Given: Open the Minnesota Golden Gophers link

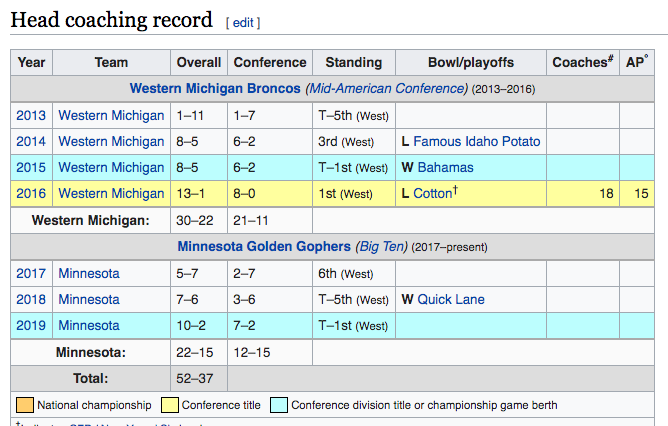Looking at the screenshot, I should (x=264, y=246).
